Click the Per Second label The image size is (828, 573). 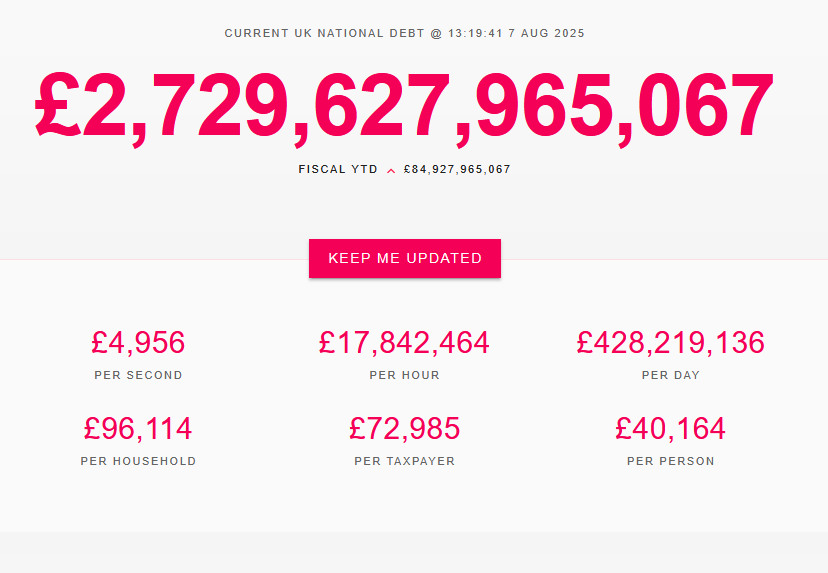coord(138,375)
